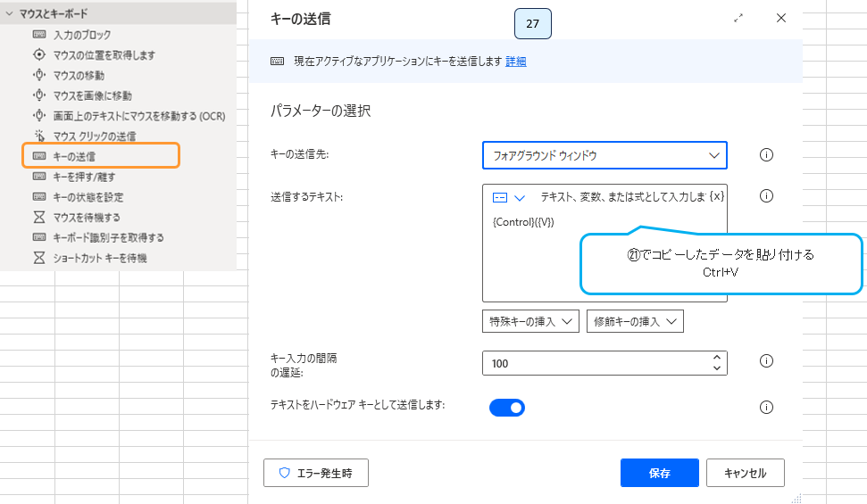867x504 pixels.
Task: Click the {x} variable selection icon
Action: 716,196
